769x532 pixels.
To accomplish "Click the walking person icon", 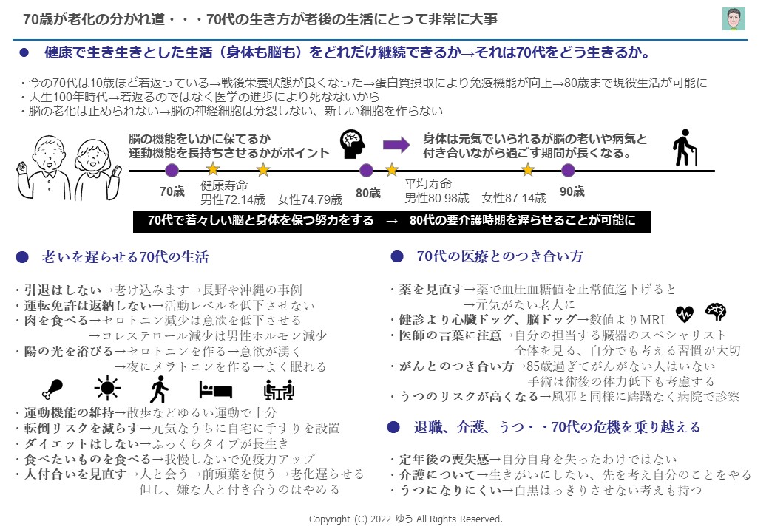I will pyautogui.click(x=159, y=389).
